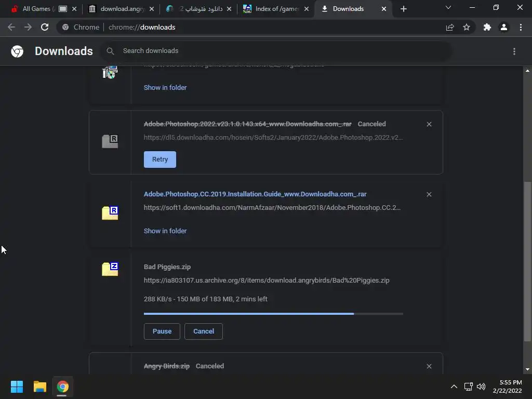This screenshot has width=532, height=399.
Task: Click the Angry Birds.zip canceled file name
Action: click(x=167, y=366)
